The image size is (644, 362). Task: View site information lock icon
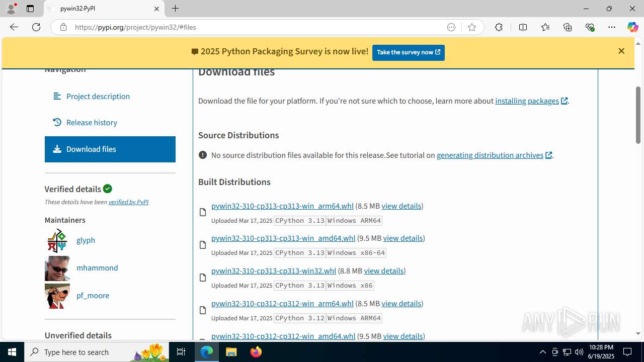(63, 27)
